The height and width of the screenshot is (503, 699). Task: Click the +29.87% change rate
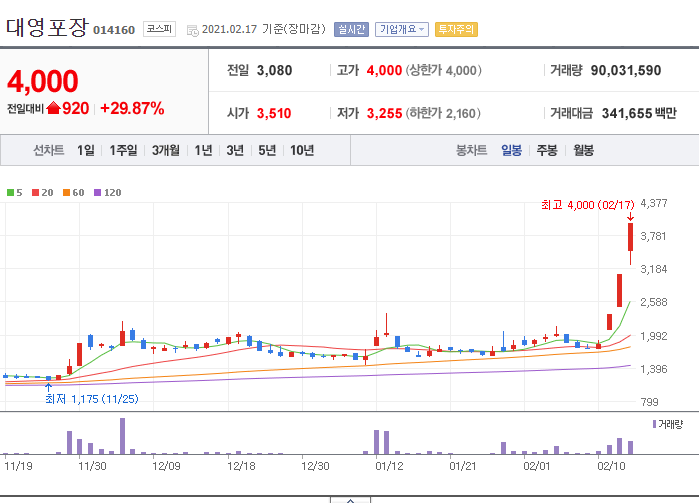(x=132, y=108)
